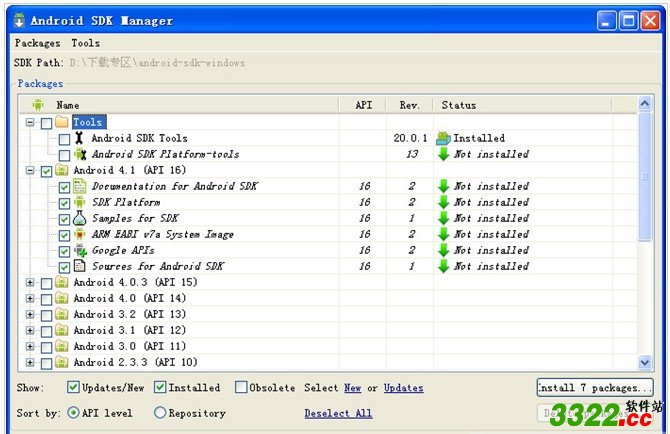Check the Android SDK Tools checkbox
670x434 pixels.
pos(64,139)
